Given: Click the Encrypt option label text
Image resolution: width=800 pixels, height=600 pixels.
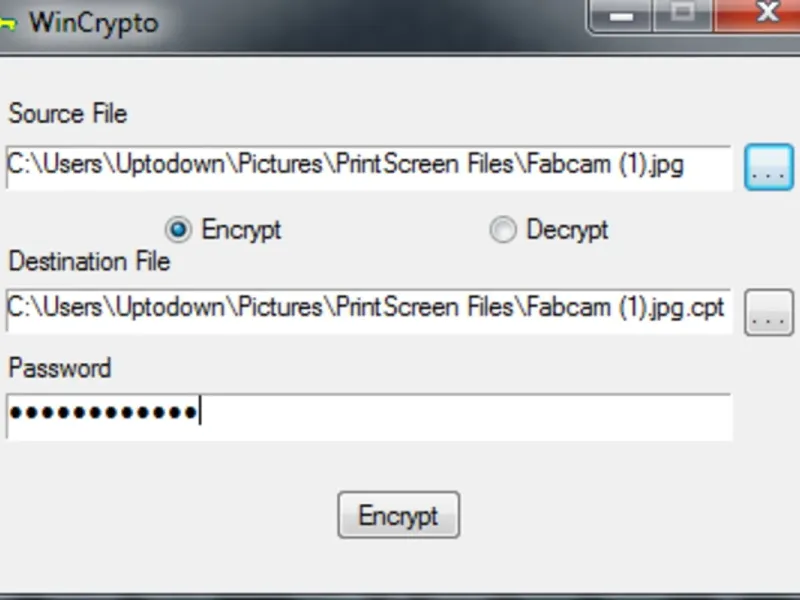Looking at the screenshot, I should coord(242,230).
